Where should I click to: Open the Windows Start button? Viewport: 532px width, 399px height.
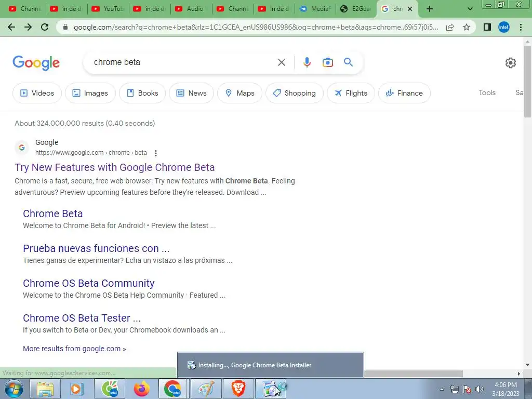point(14,389)
